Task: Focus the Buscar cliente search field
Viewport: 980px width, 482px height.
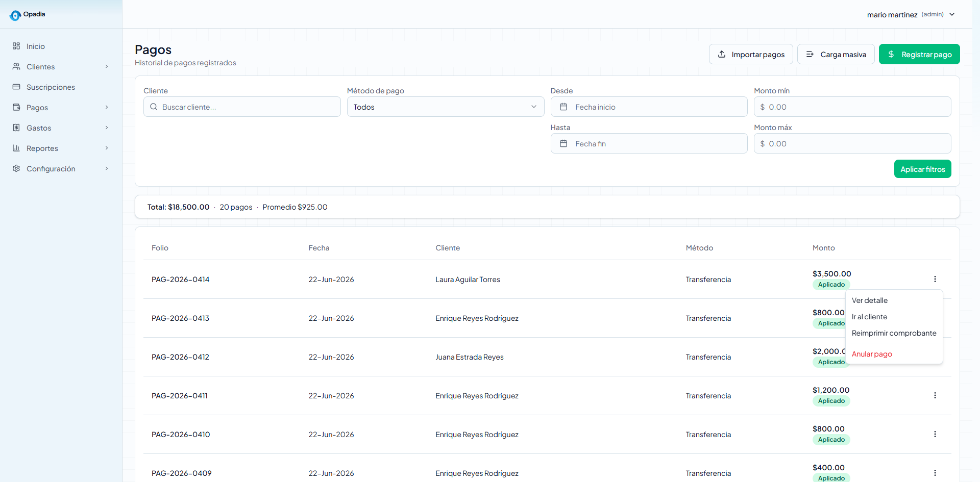Action: [x=242, y=107]
